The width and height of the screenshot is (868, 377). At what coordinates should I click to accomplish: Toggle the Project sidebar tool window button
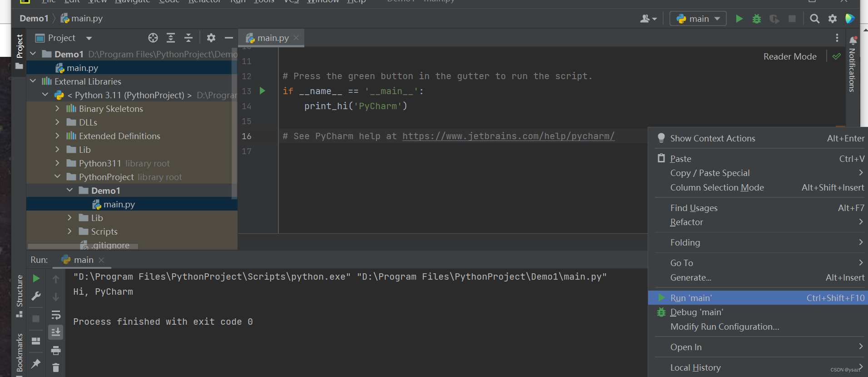[19, 51]
